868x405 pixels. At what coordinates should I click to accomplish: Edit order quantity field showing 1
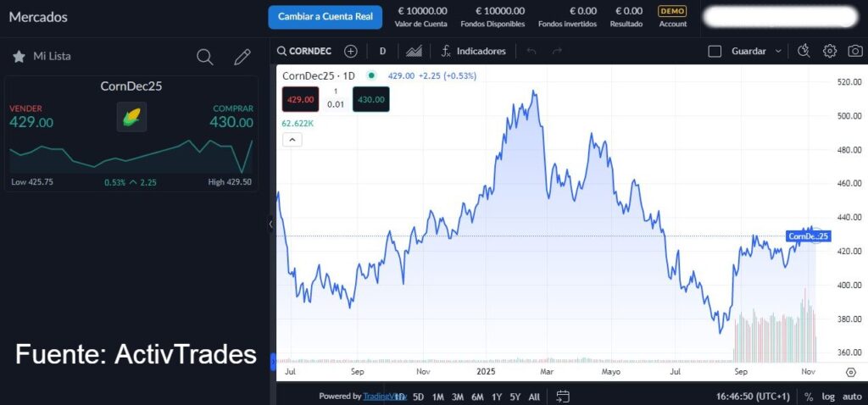pyautogui.click(x=336, y=92)
